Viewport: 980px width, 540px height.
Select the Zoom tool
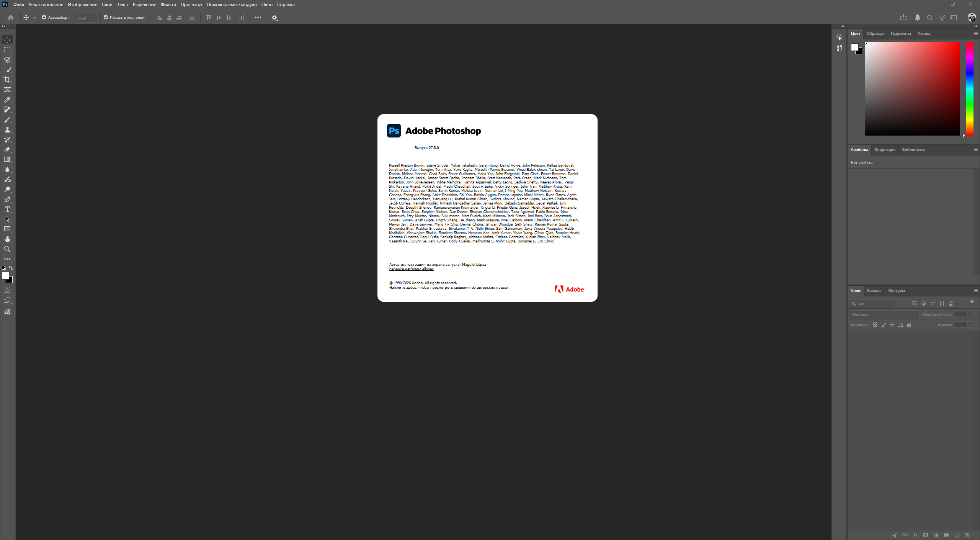[x=7, y=249]
